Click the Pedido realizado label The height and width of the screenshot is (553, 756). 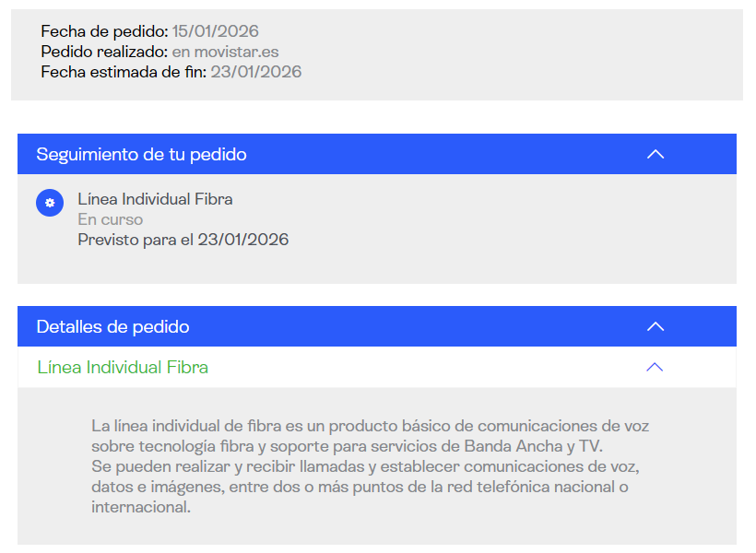(104, 52)
